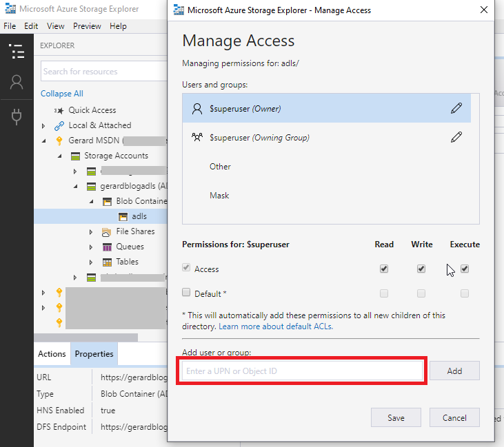Click the Blob Containers folder icon
Viewport: 504px width, 447px height.
[x=107, y=201]
